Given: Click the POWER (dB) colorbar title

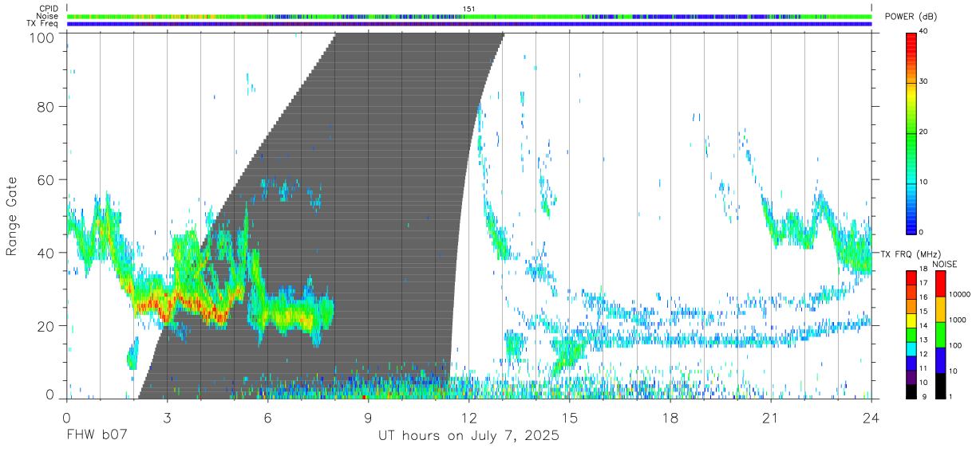Looking at the screenshot, I should point(911,17).
